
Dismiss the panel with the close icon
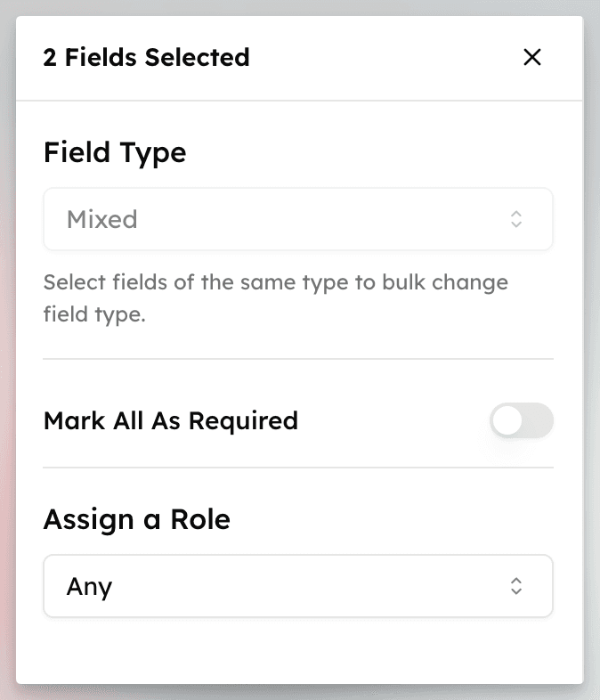point(531,58)
